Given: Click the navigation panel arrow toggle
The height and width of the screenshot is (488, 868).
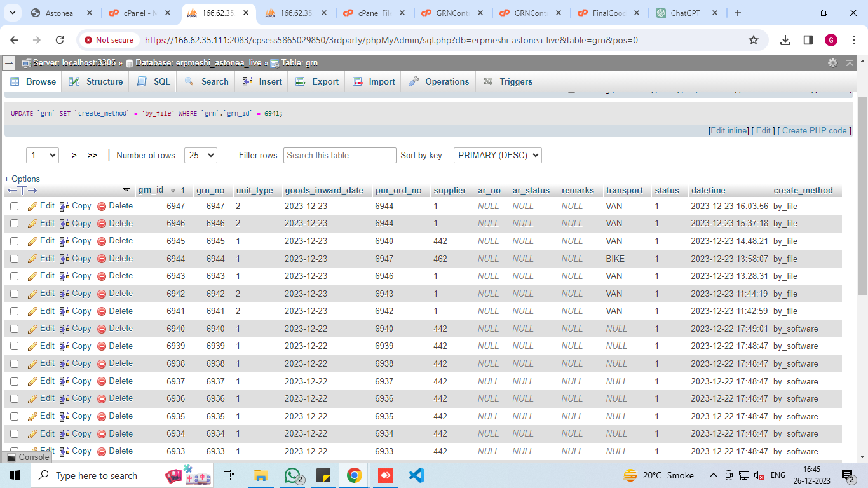Looking at the screenshot, I should coord(9,62).
